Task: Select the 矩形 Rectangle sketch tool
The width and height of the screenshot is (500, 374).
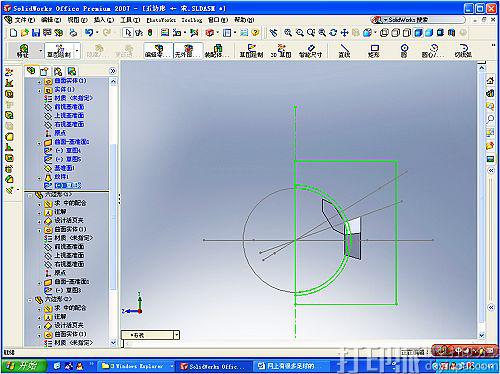Action: [x=374, y=51]
